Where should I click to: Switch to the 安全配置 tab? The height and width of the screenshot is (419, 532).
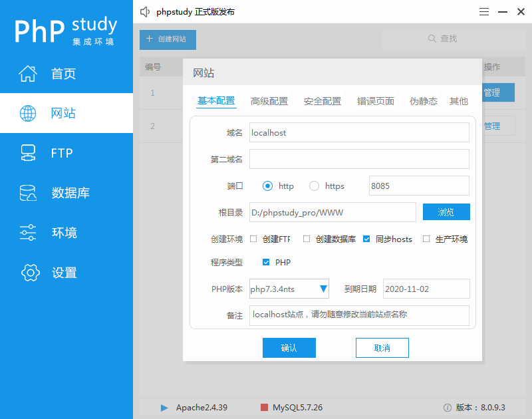[323, 101]
